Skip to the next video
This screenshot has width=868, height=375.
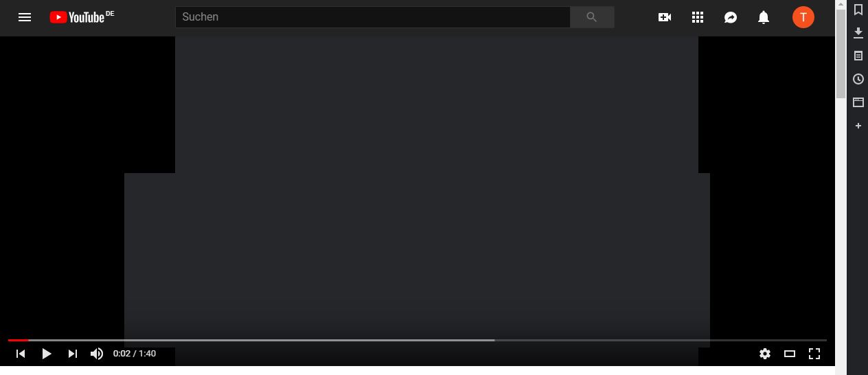[73, 354]
